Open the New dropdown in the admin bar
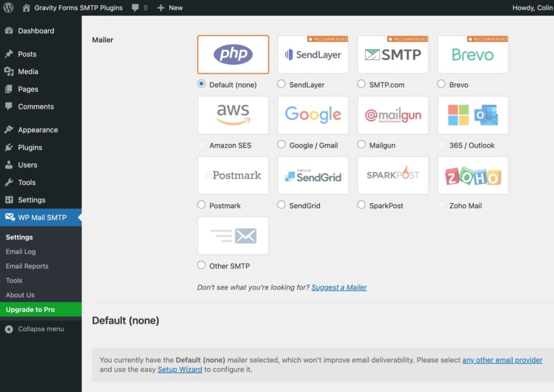 point(169,8)
